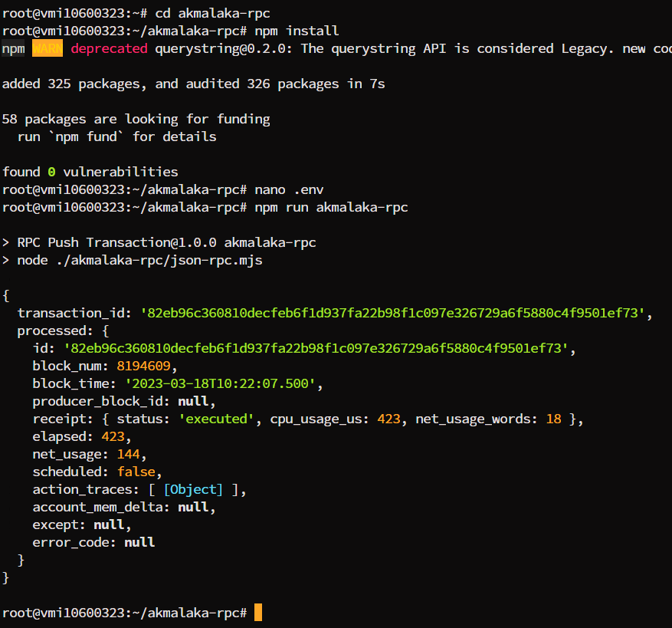Click the orange terminal cursor block
The width and height of the screenshot is (672, 628).
coord(258,612)
